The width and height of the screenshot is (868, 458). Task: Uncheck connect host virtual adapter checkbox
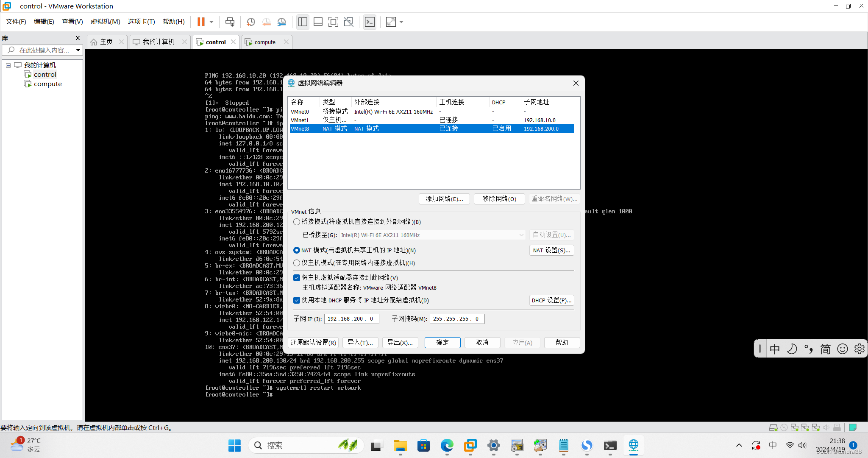(x=297, y=278)
